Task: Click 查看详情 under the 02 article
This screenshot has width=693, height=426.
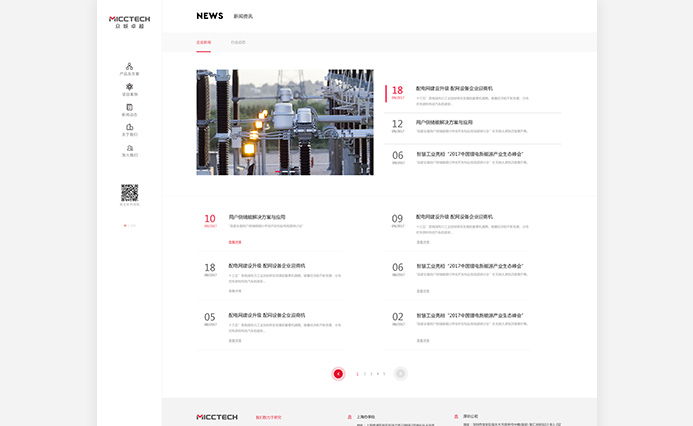Action: [x=423, y=341]
